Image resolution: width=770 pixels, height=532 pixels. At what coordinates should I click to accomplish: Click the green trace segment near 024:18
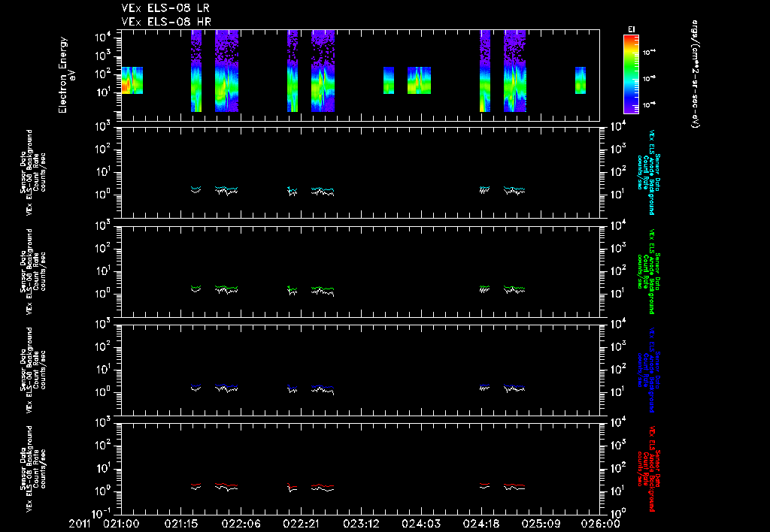point(485,286)
